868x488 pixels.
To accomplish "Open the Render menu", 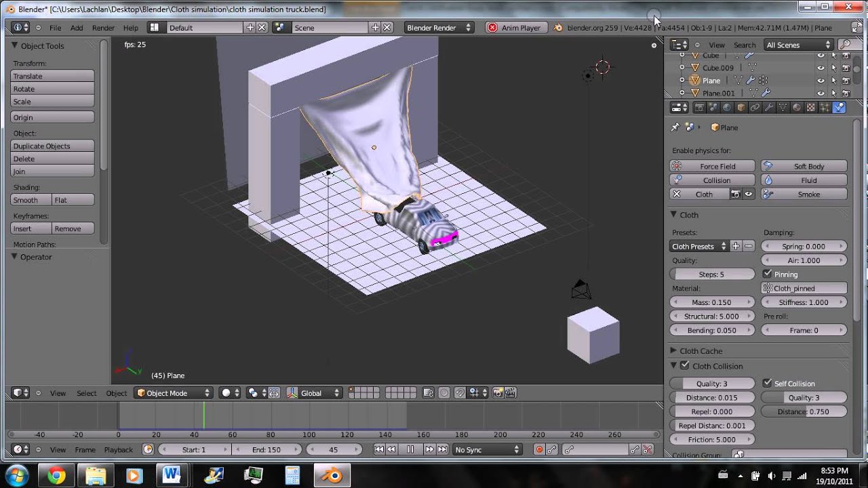I will 103,28.
